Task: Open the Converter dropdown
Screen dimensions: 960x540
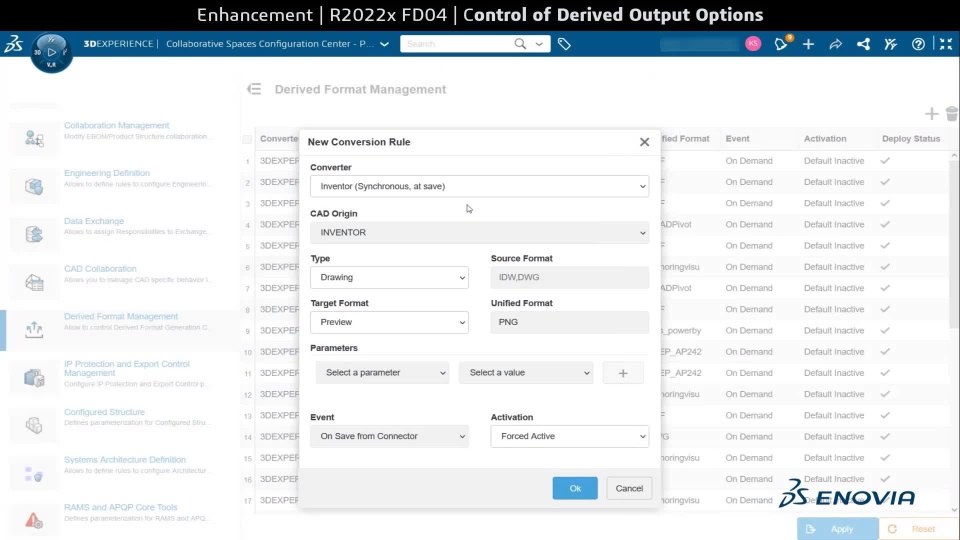Action: [x=479, y=186]
